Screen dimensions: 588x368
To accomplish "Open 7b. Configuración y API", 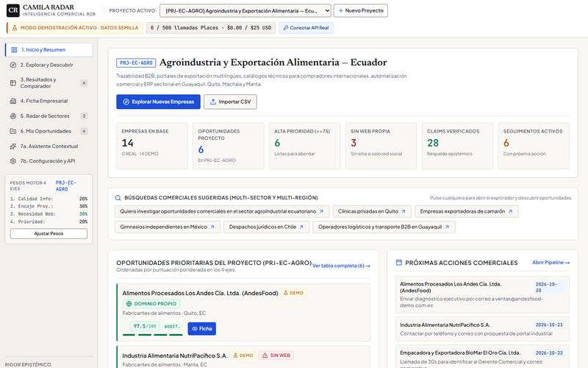I will [49, 160].
